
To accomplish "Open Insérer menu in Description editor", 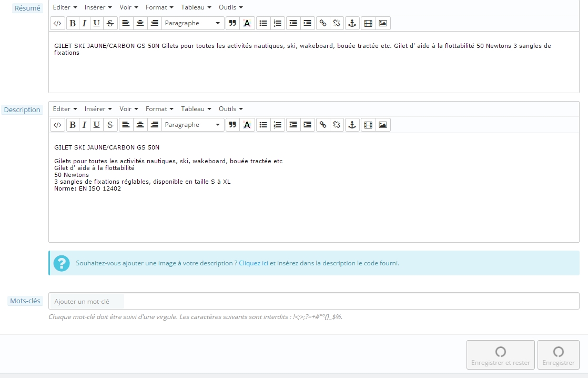I will pos(98,109).
